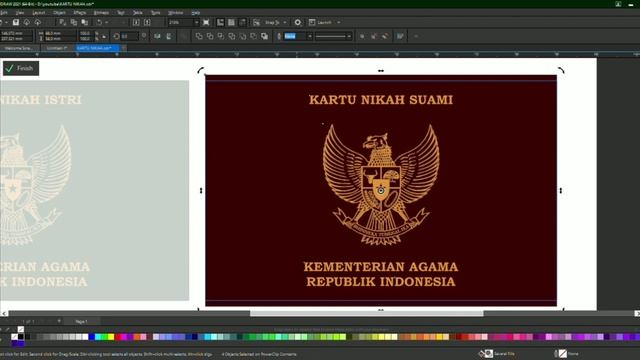This screenshot has height=360, width=640.
Task: Pick the blue swatch in the color palette
Action: (92, 337)
